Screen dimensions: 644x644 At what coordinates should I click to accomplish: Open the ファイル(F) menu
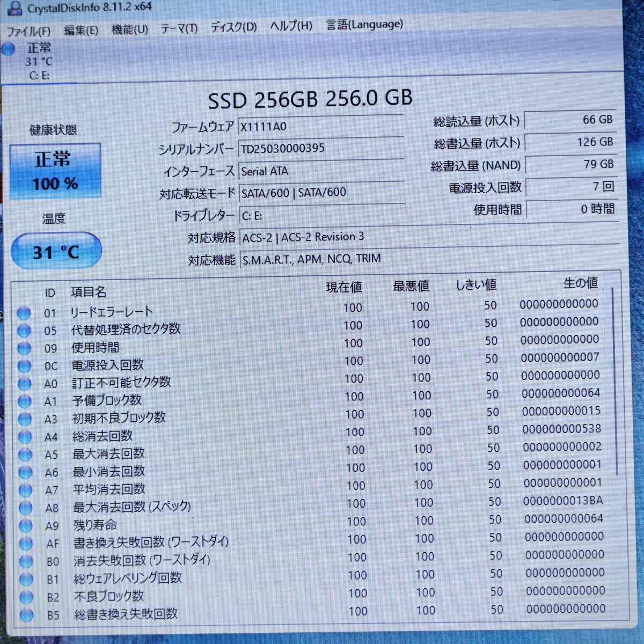(28, 31)
